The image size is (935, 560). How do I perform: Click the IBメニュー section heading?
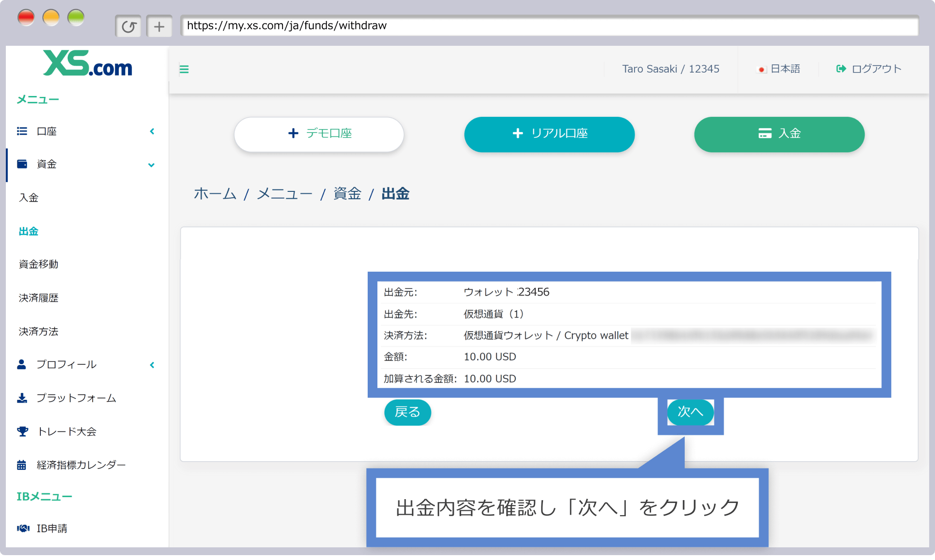[44, 497]
